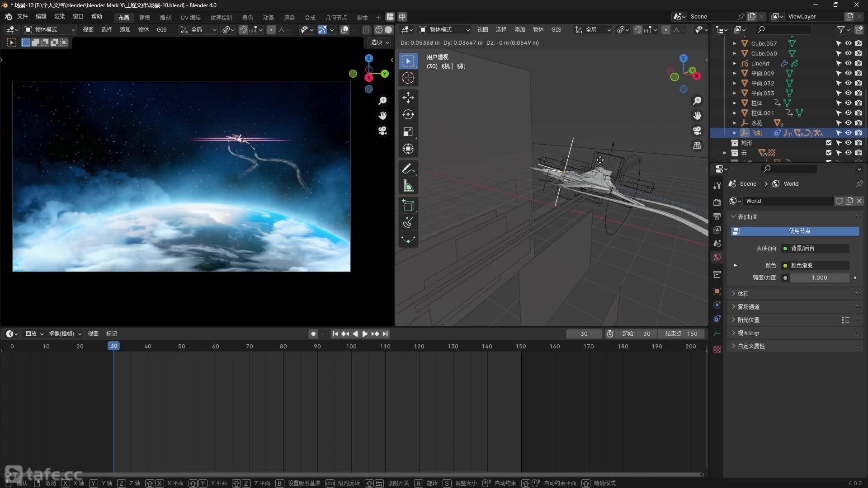Switch perspective/orthographic grid icon
This screenshot has width=868, height=488.
698,146
